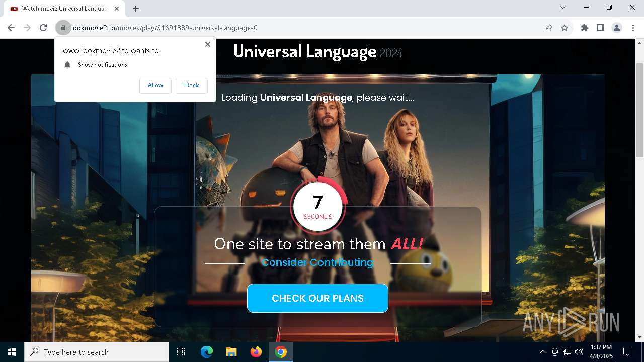Click Loading Universal Language please wait text
The image size is (644, 362).
coord(317,98)
